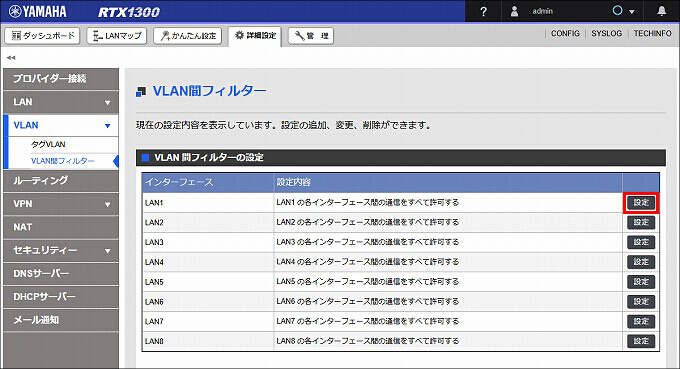The width and height of the screenshot is (680, 369).
Task: Open the notification bell icon
Action: point(661,11)
